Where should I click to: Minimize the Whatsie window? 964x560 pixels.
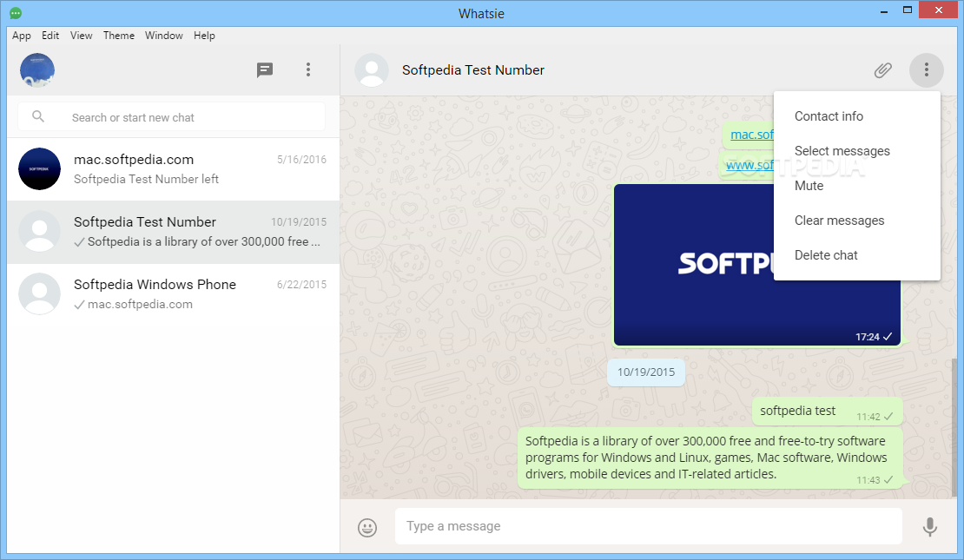(884, 10)
